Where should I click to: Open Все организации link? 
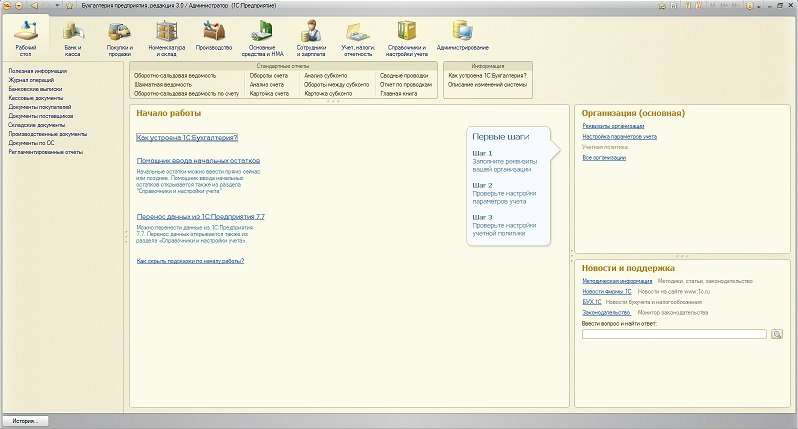click(604, 158)
